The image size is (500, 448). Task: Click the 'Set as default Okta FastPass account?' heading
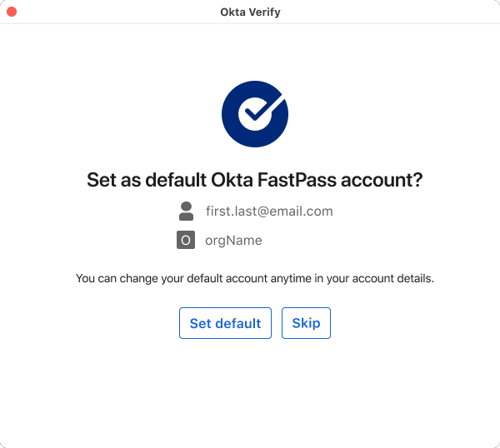pos(254,180)
